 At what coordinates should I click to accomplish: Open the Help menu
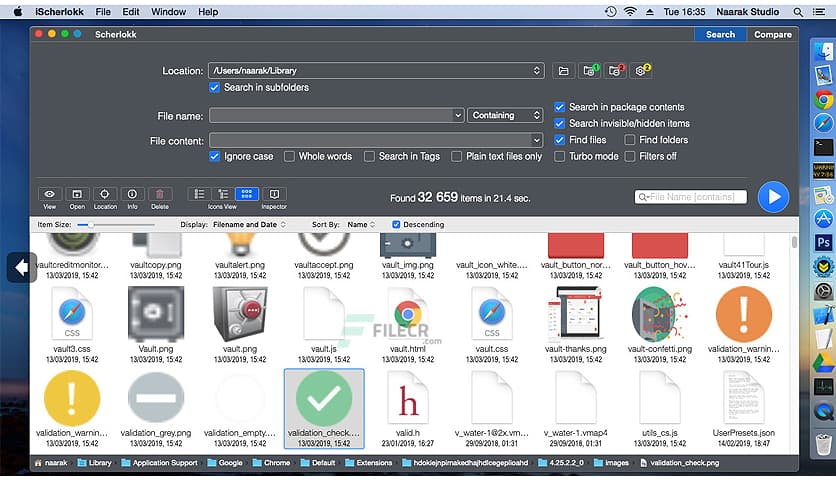click(208, 12)
